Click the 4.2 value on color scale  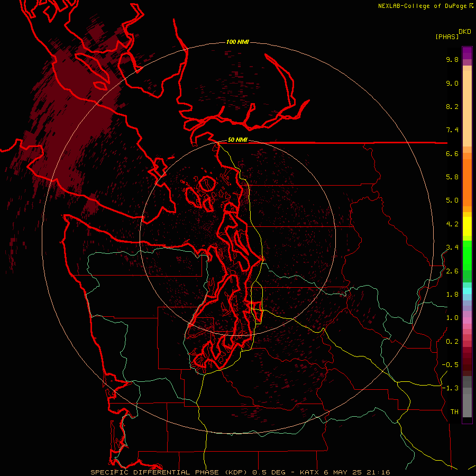[452, 224]
